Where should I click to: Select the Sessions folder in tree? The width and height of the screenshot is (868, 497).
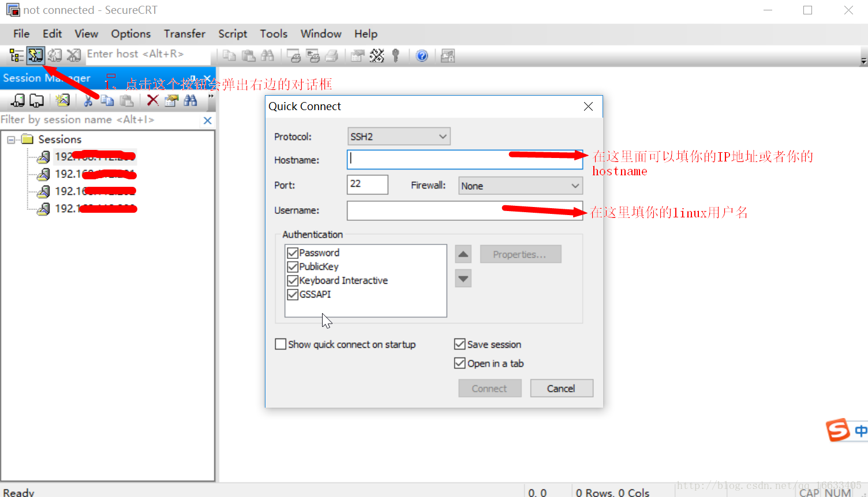(x=59, y=140)
